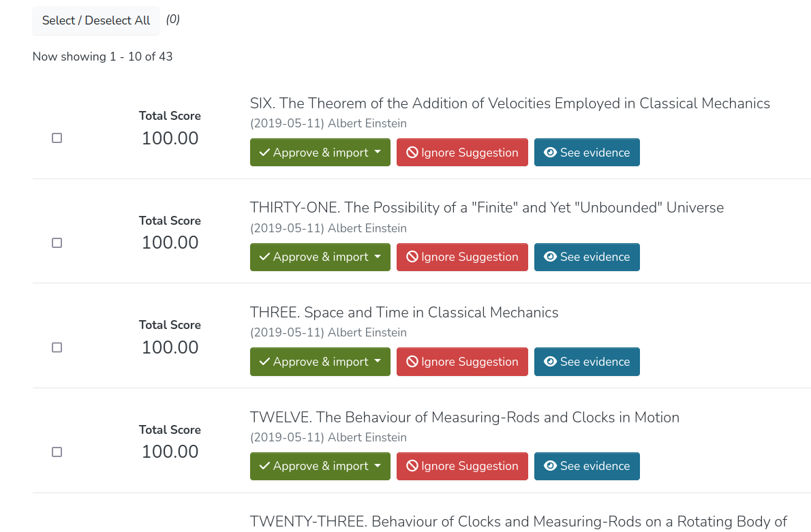The image size is (811, 532).
Task: Check the box for SIX. Theorem of Addition
Action: [x=57, y=138]
